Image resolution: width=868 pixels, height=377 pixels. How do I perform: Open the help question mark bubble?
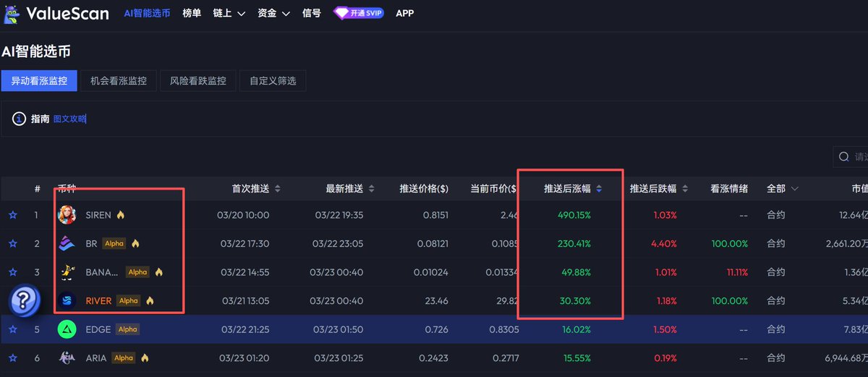pyautogui.click(x=25, y=300)
